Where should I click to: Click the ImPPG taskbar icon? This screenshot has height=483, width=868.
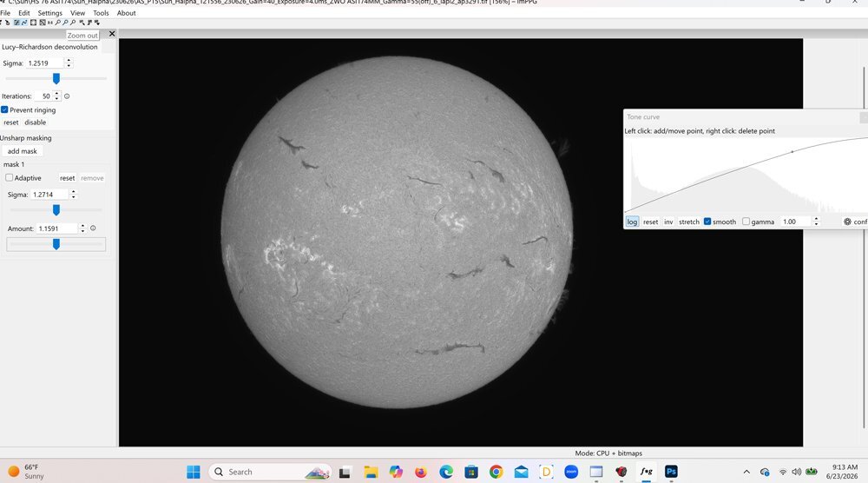coord(646,472)
